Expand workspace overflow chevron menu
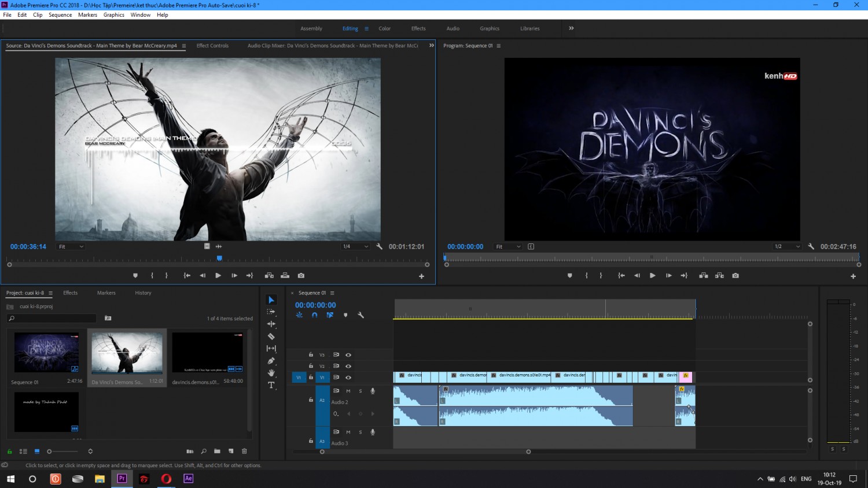868x488 pixels. (x=571, y=28)
